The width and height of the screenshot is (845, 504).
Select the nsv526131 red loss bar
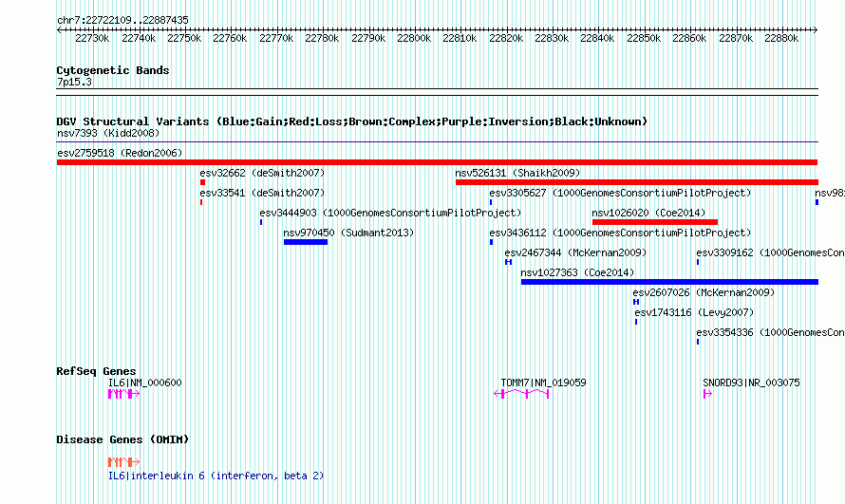(x=637, y=182)
